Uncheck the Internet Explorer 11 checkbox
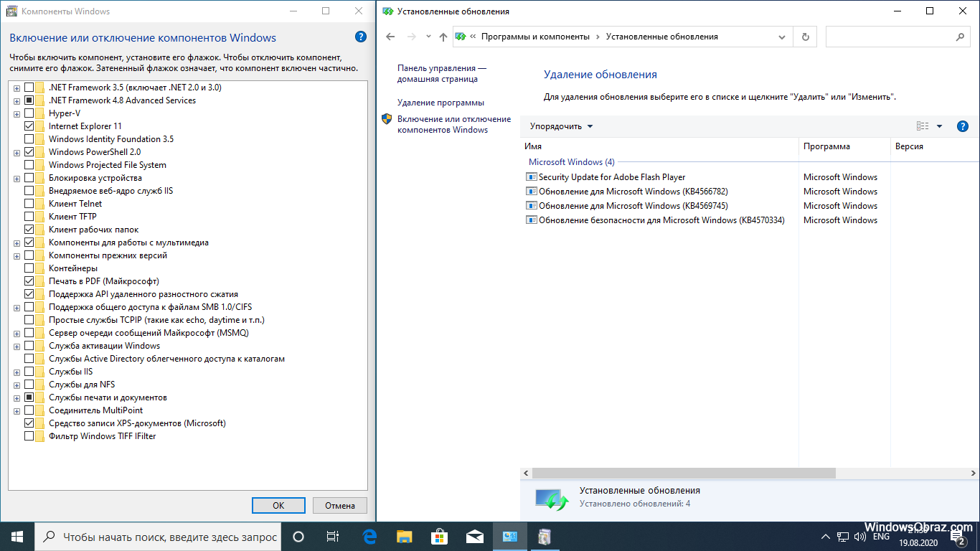This screenshot has height=551, width=980. coord(29,126)
